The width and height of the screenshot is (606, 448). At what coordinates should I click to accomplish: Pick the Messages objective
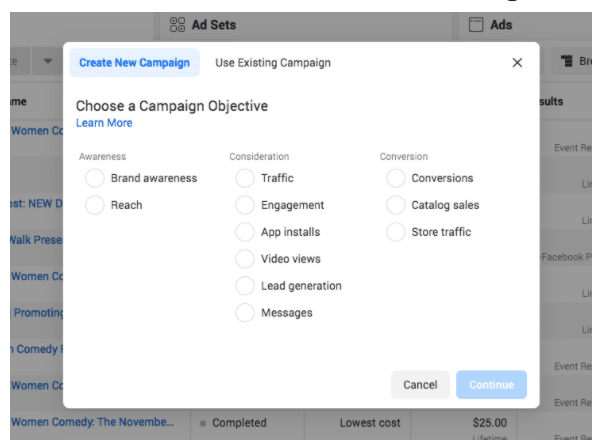pos(245,313)
